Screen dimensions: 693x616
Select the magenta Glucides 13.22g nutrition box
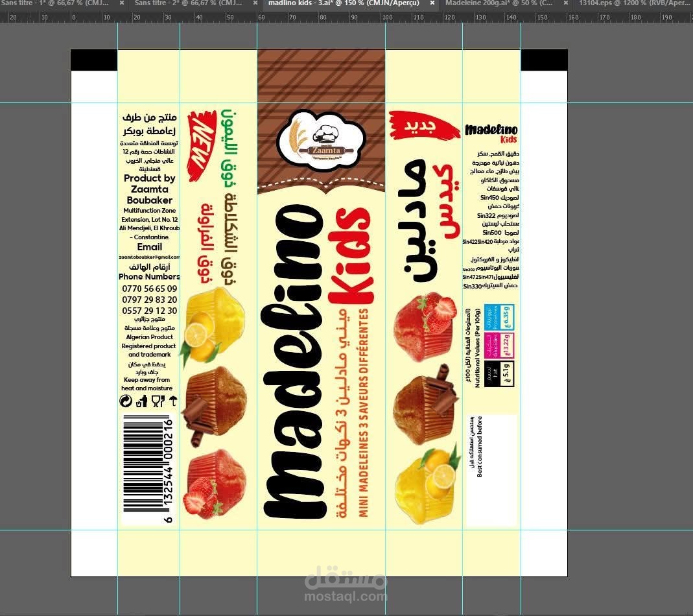(x=499, y=346)
